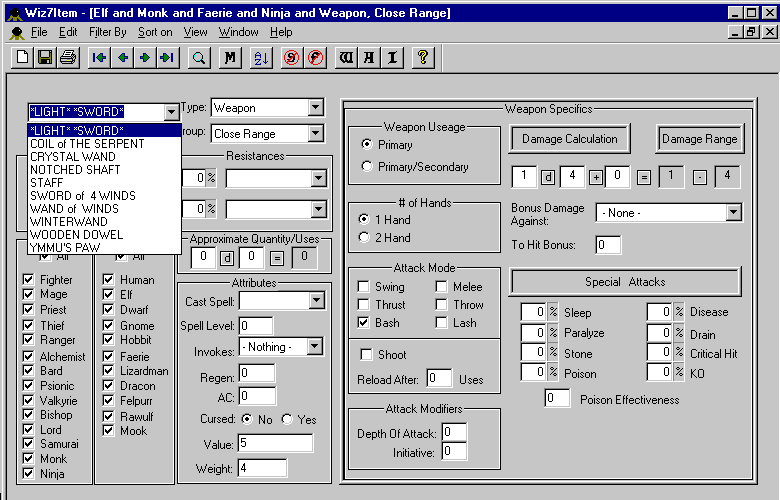Toggle the Ninja class checkbox
The image size is (780, 500).
28,473
